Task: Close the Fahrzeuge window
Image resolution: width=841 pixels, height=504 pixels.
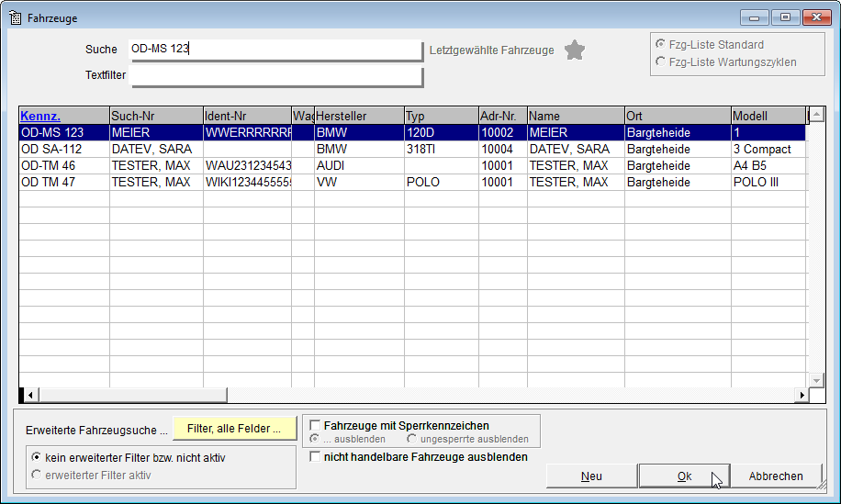Action: click(816, 17)
